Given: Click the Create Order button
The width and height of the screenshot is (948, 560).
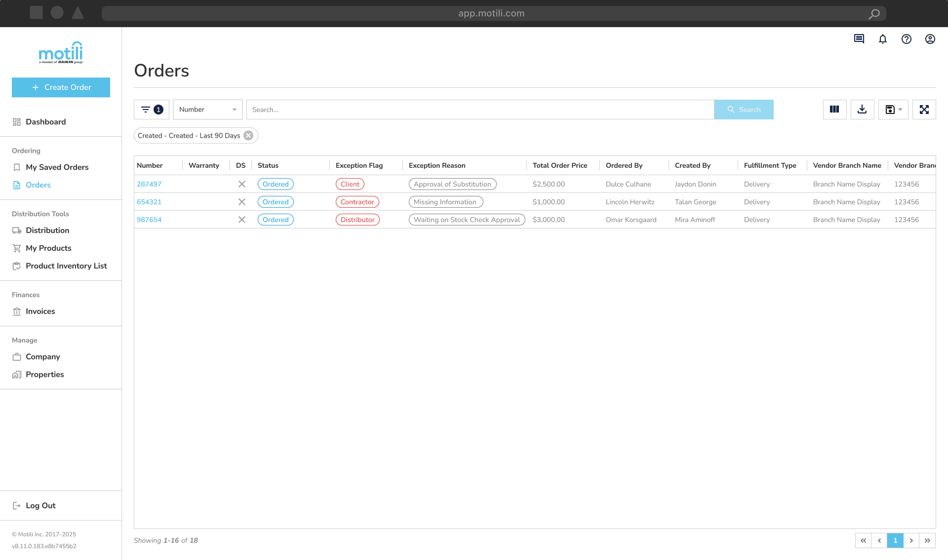Looking at the screenshot, I should (x=61, y=87).
